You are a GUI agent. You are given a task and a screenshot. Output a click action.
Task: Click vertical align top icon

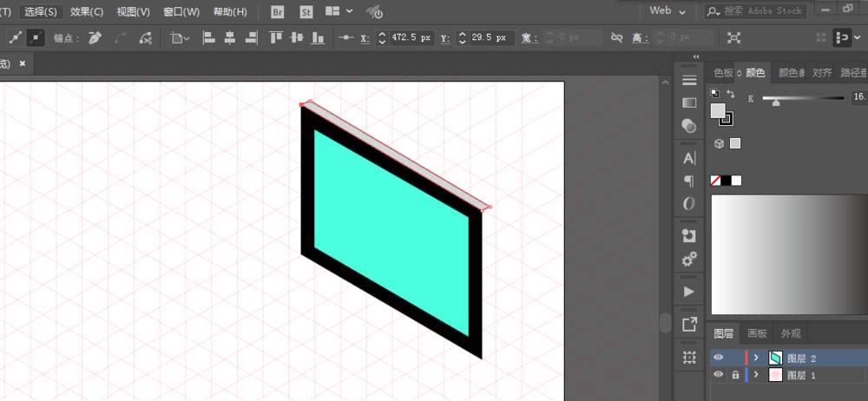pos(276,37)
